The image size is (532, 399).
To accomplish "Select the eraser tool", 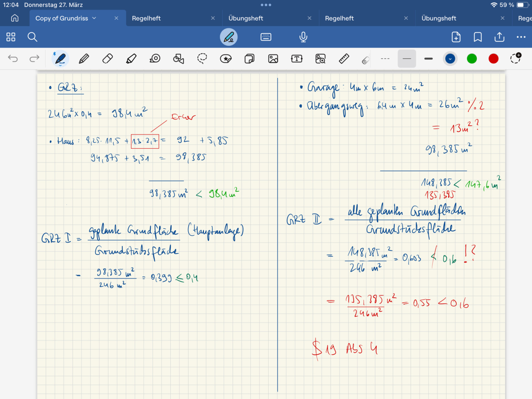I will click(x=107, y=59).
